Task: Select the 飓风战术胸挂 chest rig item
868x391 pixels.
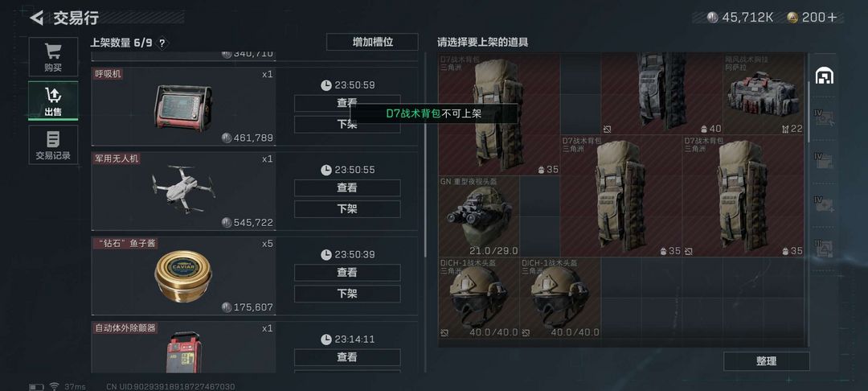Action: (x=764, y=94)
